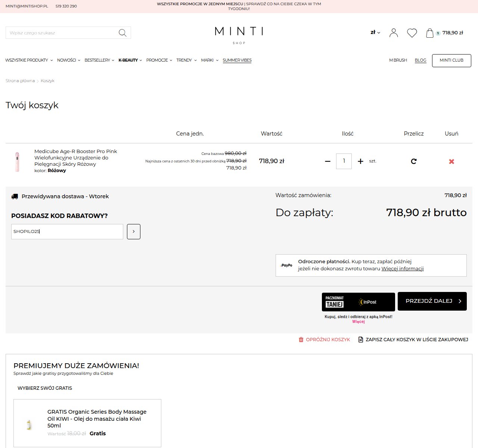
Task: Click Opróżnij koszyk link
Action: coord(328,340)
